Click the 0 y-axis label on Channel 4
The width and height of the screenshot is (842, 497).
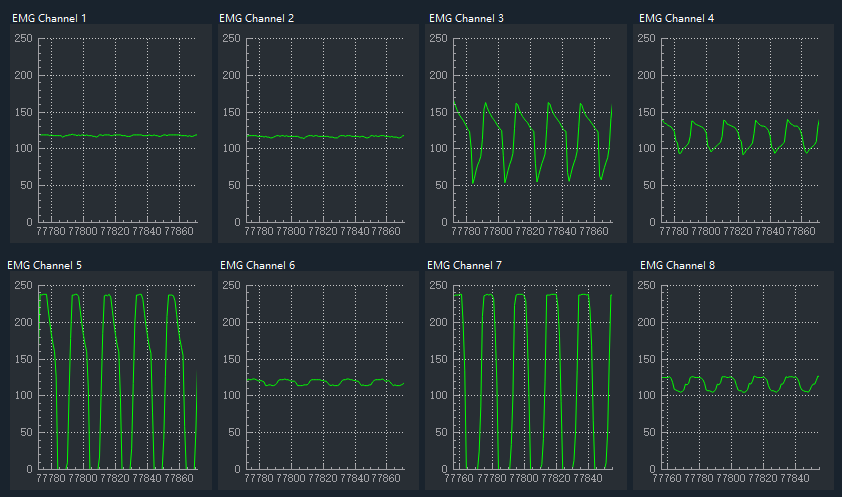[651, 222]
